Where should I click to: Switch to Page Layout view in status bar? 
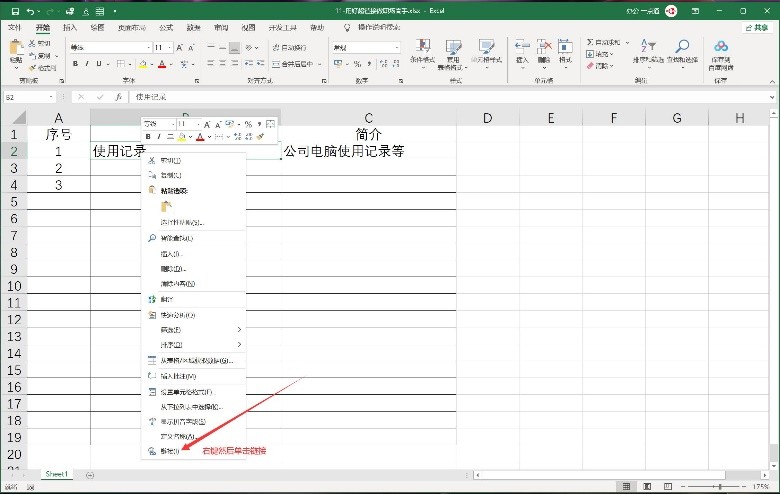[647, 486]
